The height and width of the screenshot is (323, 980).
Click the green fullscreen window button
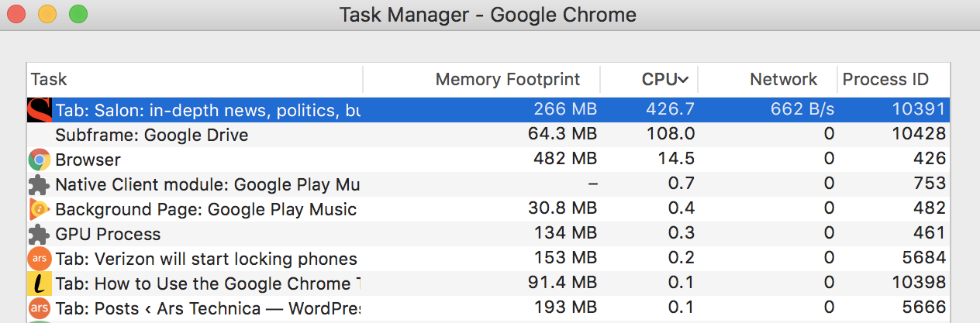point(78,14)
